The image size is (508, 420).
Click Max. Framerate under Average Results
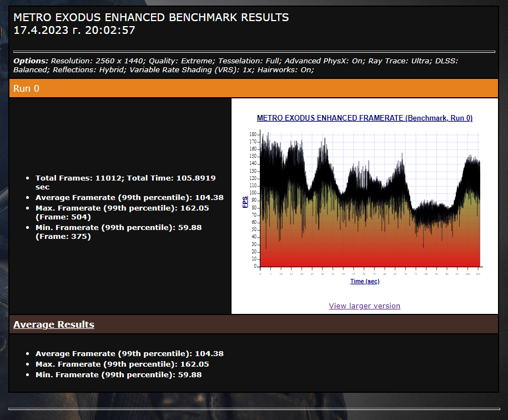(122, 364)
